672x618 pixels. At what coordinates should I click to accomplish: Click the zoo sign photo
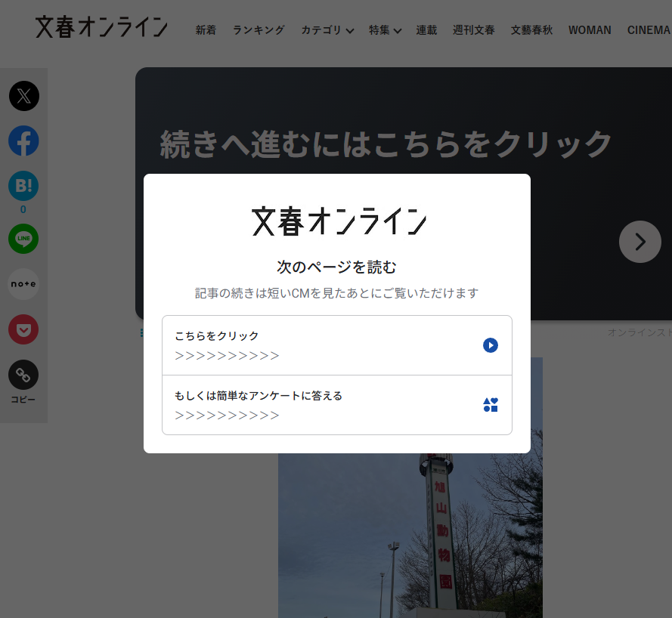pos(410,536)
